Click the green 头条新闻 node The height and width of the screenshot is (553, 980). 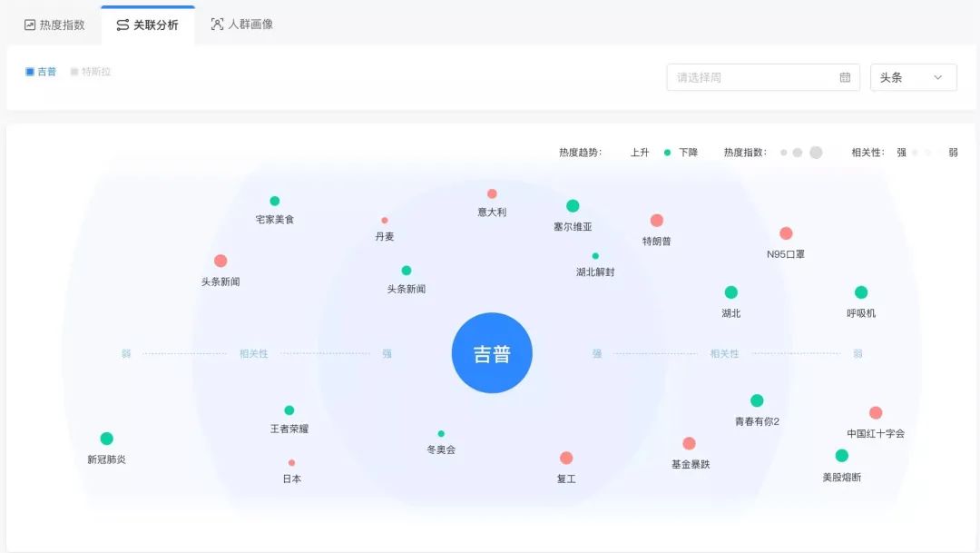click(x=407, y=271)
